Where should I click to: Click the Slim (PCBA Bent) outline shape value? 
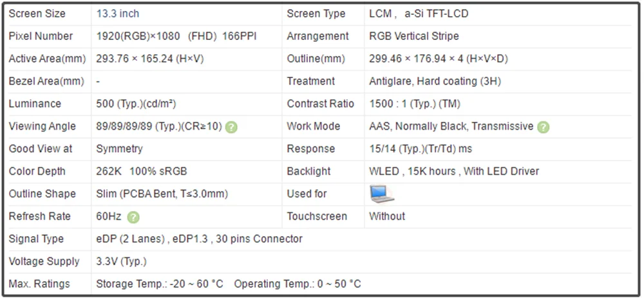[162, 194]
